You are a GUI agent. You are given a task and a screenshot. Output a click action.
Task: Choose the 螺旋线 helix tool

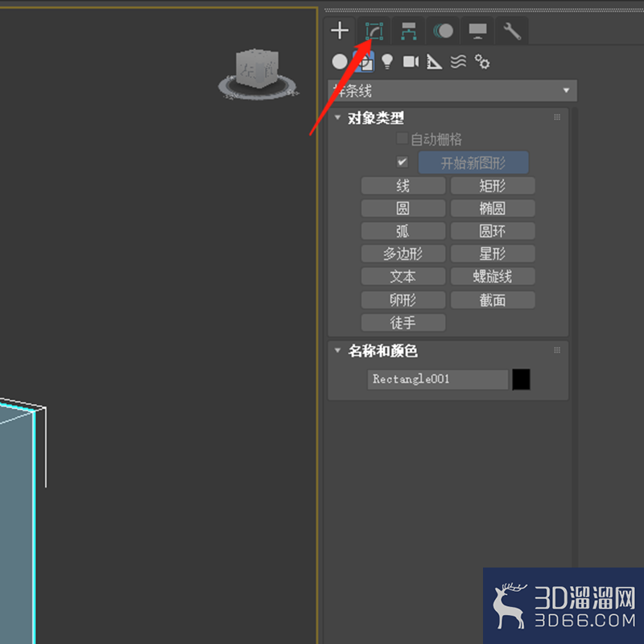(493, 276)
